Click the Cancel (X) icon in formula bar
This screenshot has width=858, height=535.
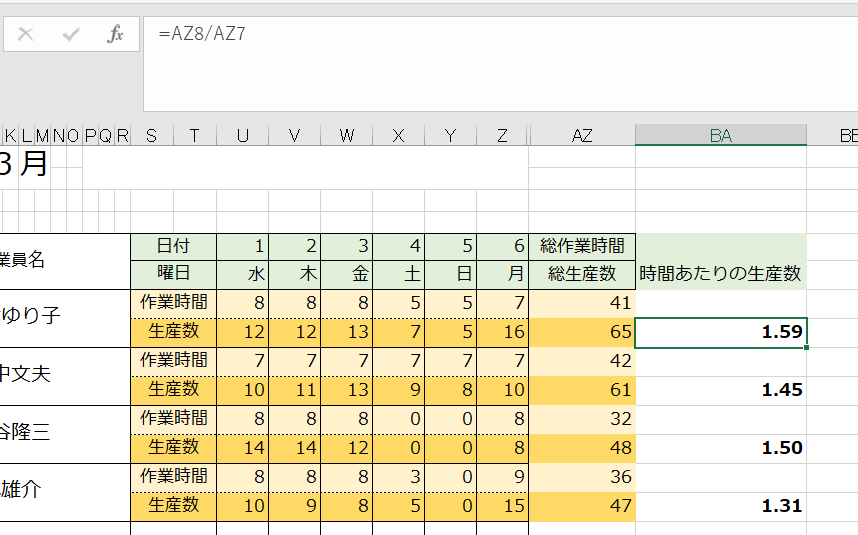[26, 34]
